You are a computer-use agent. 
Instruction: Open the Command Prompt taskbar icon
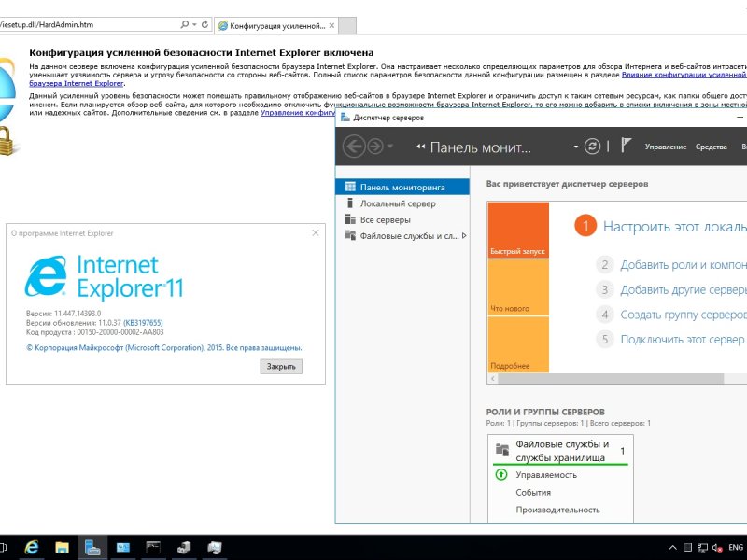click(153, 548)
